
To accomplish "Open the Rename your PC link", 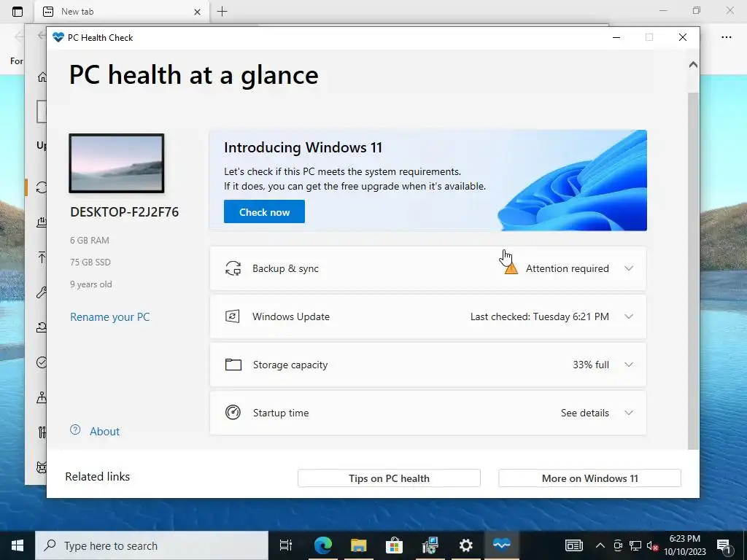I will pyautogui.click(x=109, y=317).
